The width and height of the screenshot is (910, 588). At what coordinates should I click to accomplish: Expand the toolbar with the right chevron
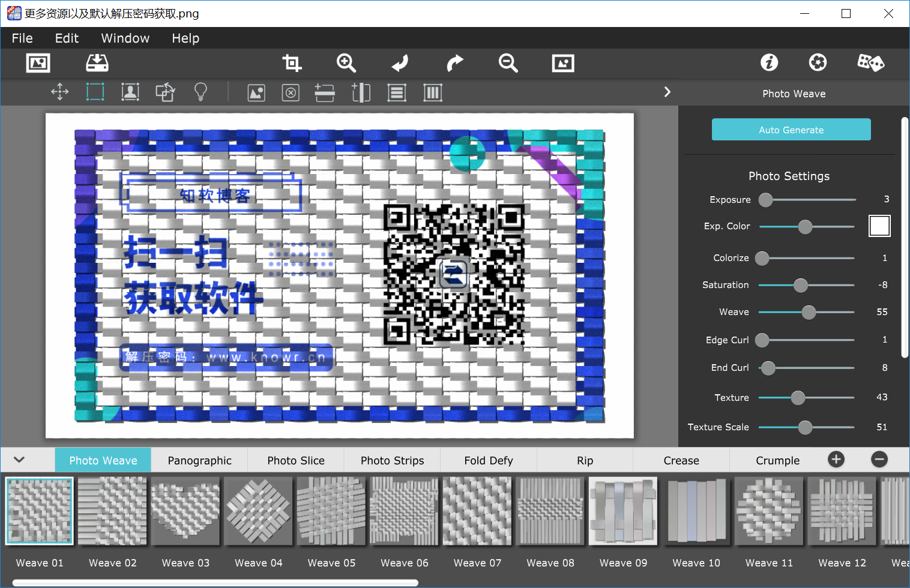click(667, 92)
